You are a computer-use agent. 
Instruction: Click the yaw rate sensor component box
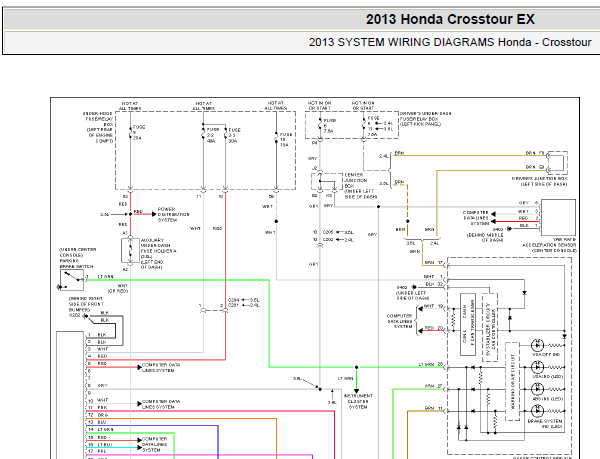(x=558, y=217)
